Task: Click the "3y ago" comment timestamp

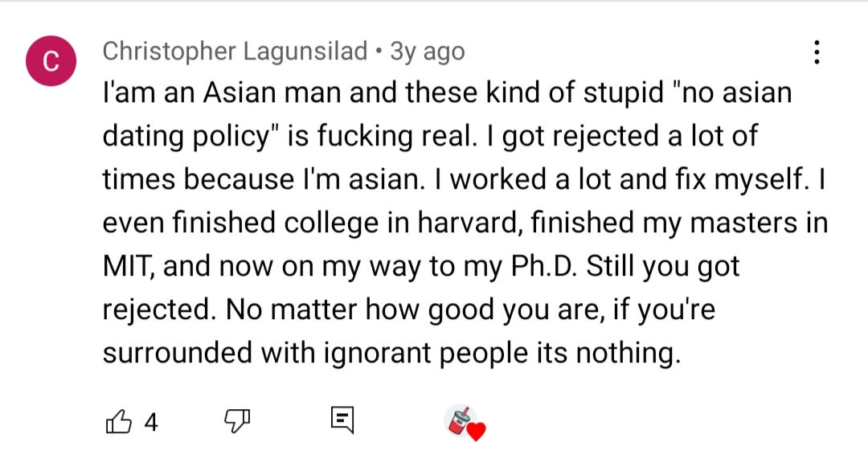Action: click(427, 52)
